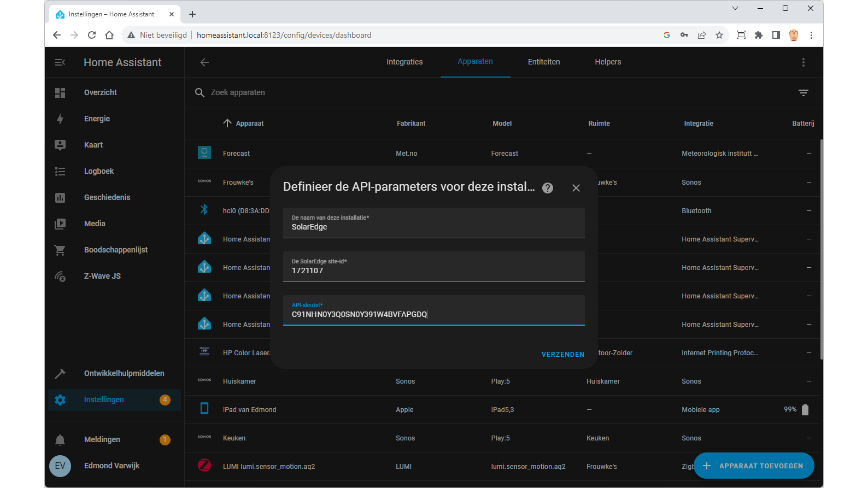The image size is (868, 488).
Task: Open Z-Wave JS in the sidebar
Action: (102, 276)
